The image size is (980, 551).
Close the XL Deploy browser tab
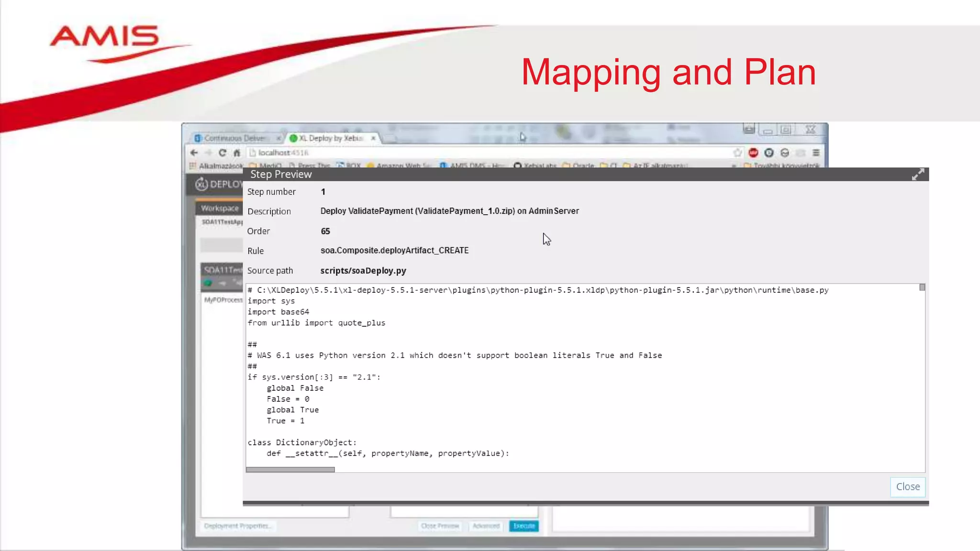[x=373, y=138]
